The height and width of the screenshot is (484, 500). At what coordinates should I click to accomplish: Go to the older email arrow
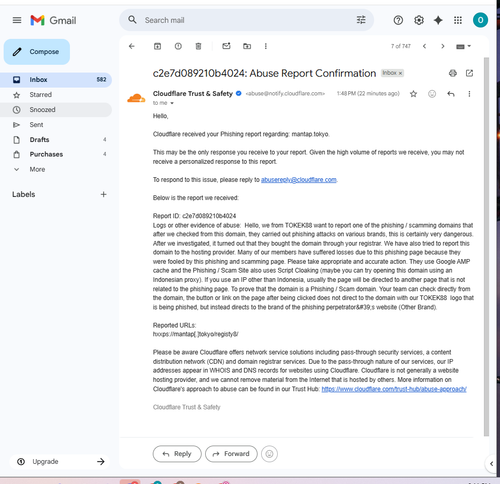443,46
